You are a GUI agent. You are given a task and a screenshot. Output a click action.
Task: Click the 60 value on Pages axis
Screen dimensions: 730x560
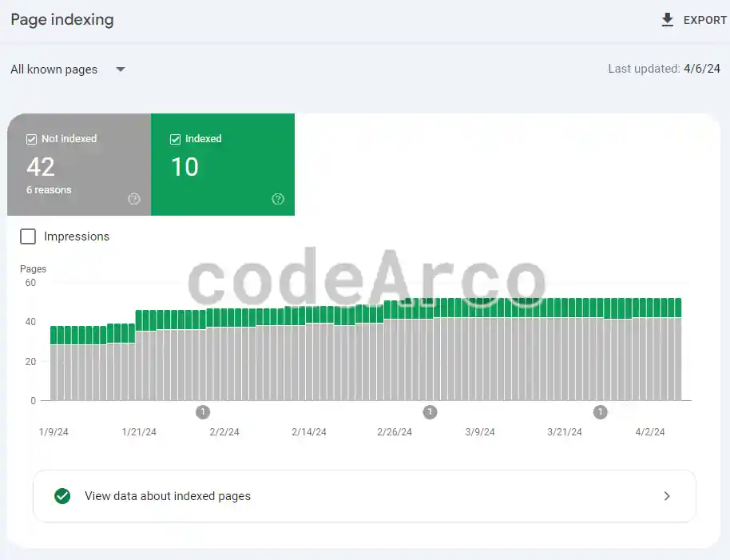point(30,283)
